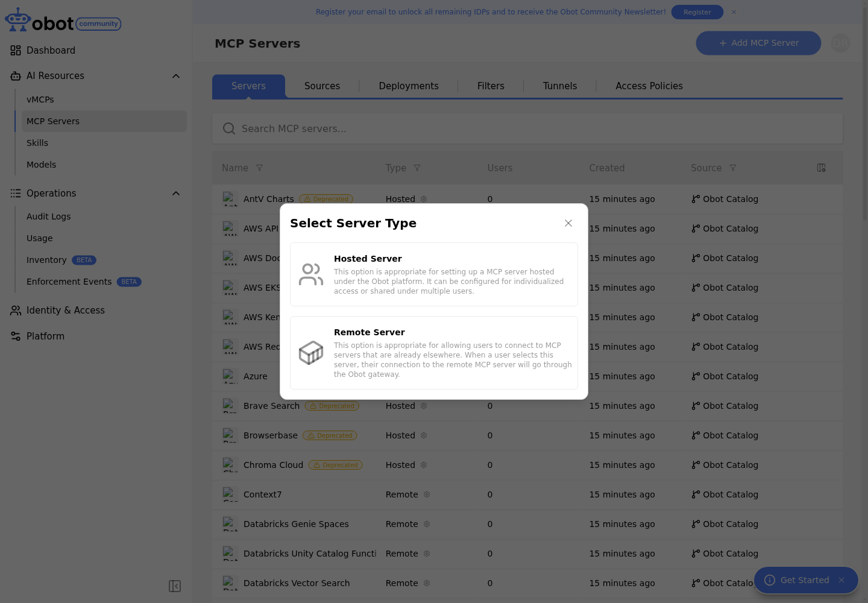Open Platform section in sidebar
Image resolution: width=868 pixels, height=603 pixels.
point(45,336)
